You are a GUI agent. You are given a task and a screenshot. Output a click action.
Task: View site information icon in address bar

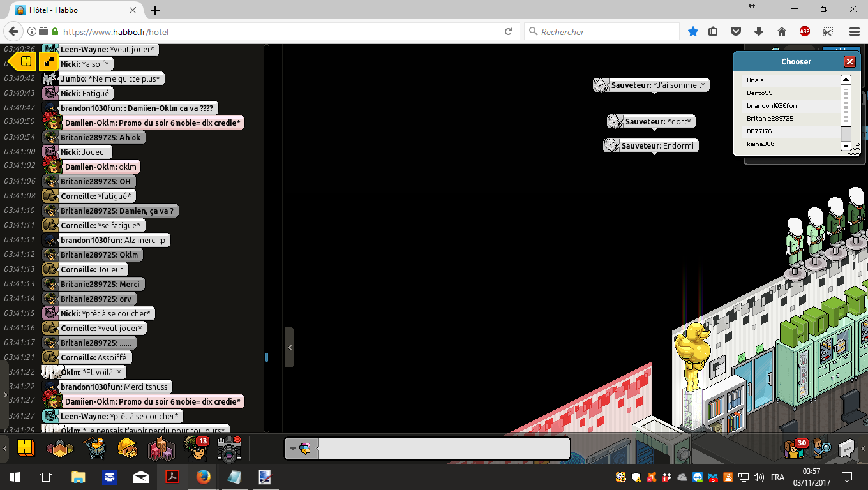(31, 31)
